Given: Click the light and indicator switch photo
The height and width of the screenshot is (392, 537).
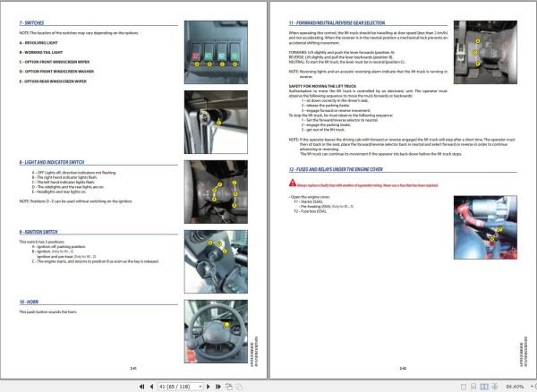Looking at the screenshot, I should click(x=216, y=192).
